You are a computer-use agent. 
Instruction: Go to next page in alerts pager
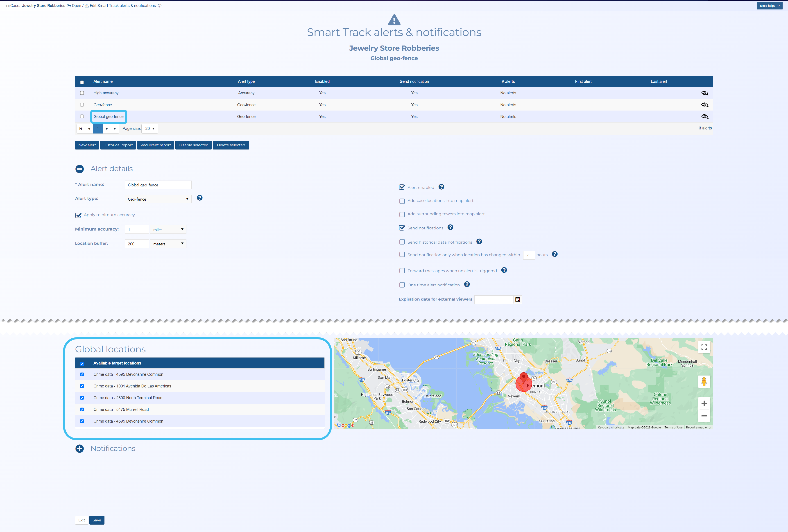pos(107,129)
